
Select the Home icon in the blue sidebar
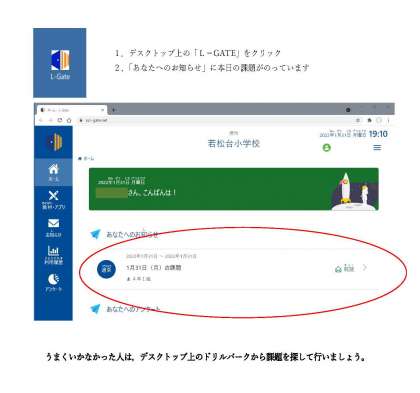point(53,172)
